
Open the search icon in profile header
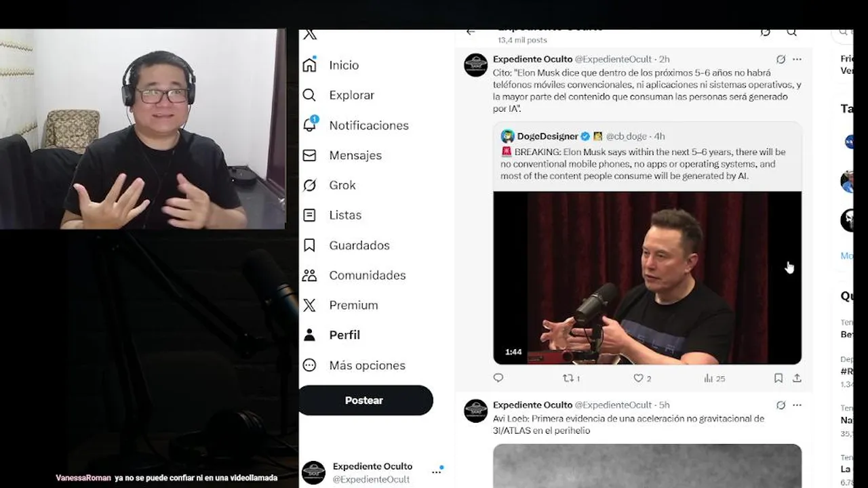(791, 32)
